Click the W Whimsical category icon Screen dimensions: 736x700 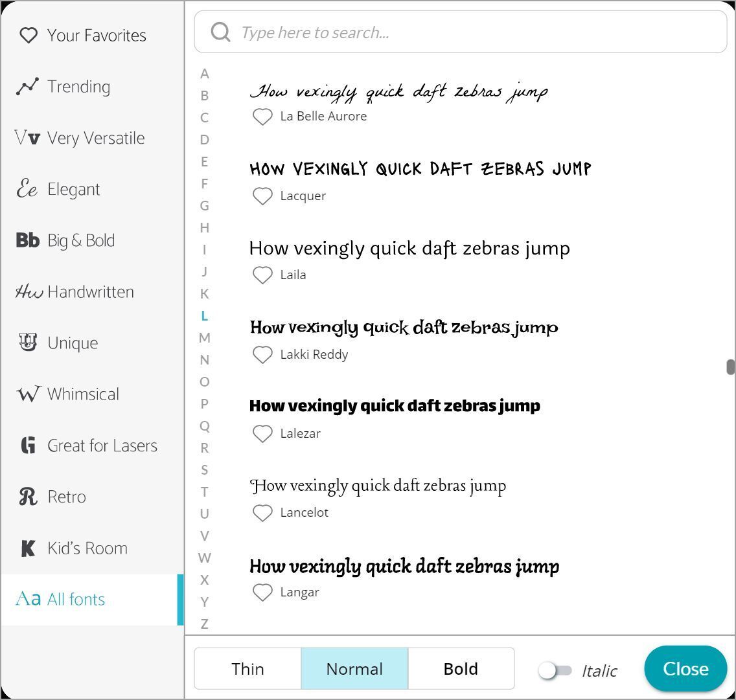pyautogui.click(x=28, y=394)
